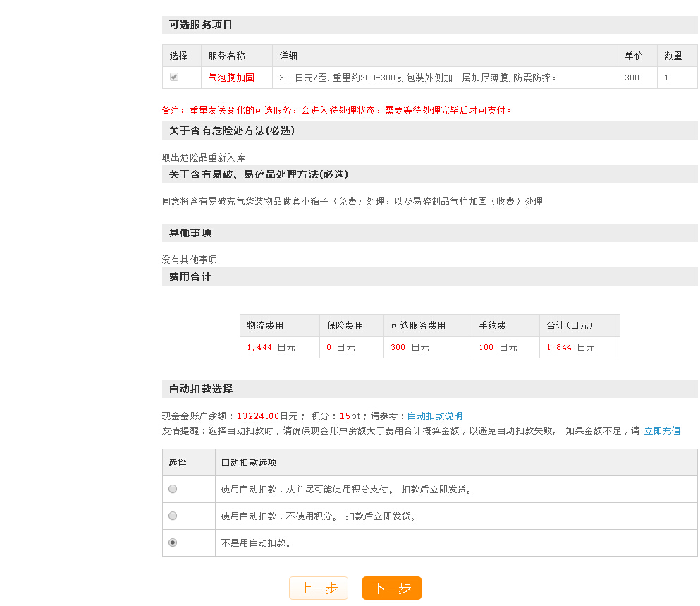The height and width of the screenshot is (606, 700).
Task: Click the 下一步 button
Action: pos(391,588)
